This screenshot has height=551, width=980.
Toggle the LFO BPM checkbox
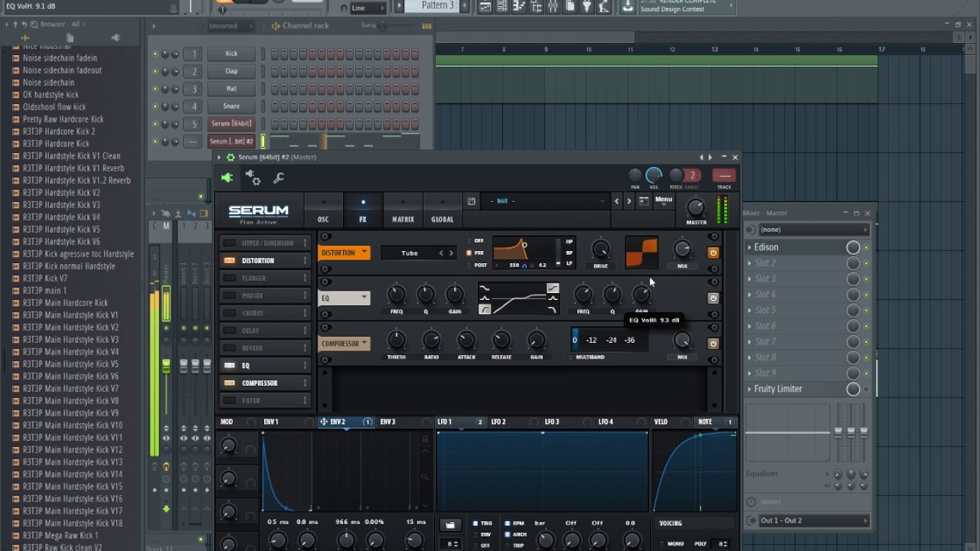tap(508, 523)
